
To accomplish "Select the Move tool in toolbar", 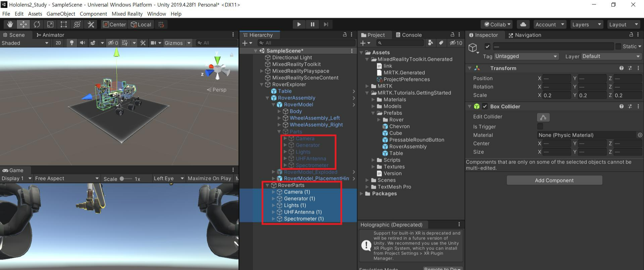I will 23,25.
